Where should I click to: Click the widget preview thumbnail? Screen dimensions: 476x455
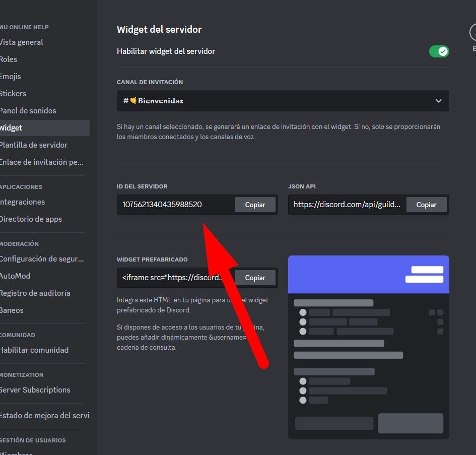(369, 347)
